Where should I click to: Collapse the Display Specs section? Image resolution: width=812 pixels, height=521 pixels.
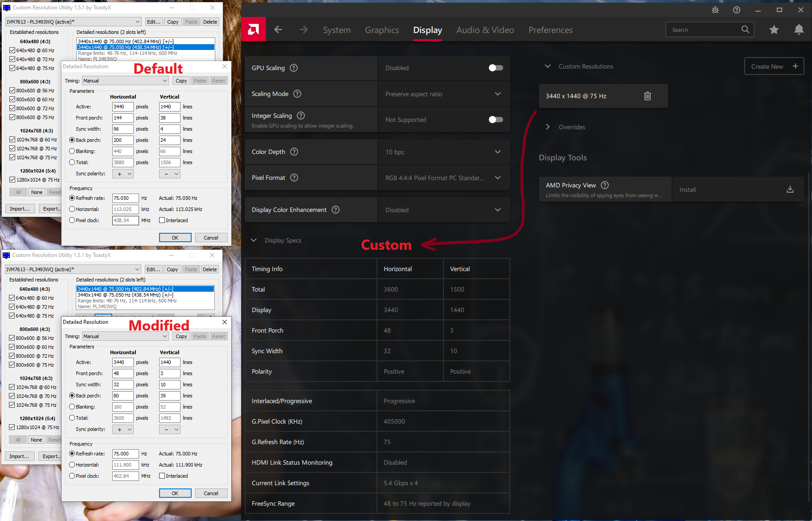[x=254, y=240]
